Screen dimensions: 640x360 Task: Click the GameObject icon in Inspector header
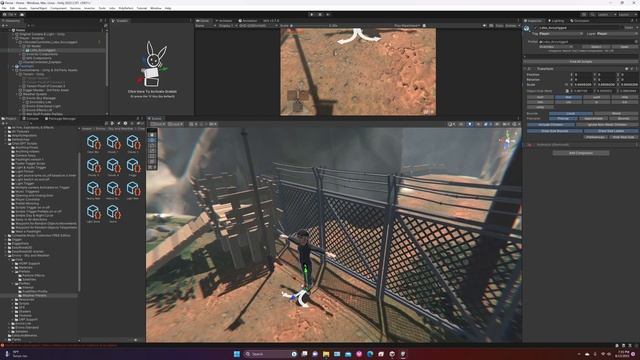[x=527, y=28]
